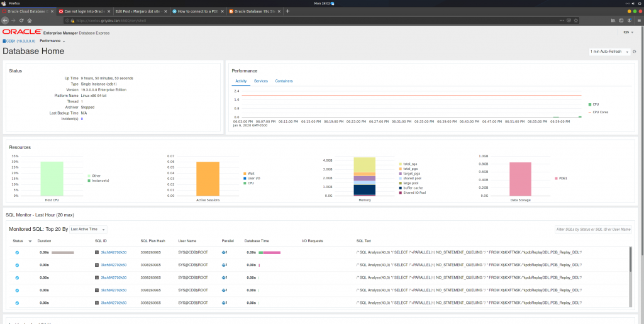Image resolution: width=644 pixels, height=324 pixels.
Task: Click the browser back arrow
Action: point(5,20)
